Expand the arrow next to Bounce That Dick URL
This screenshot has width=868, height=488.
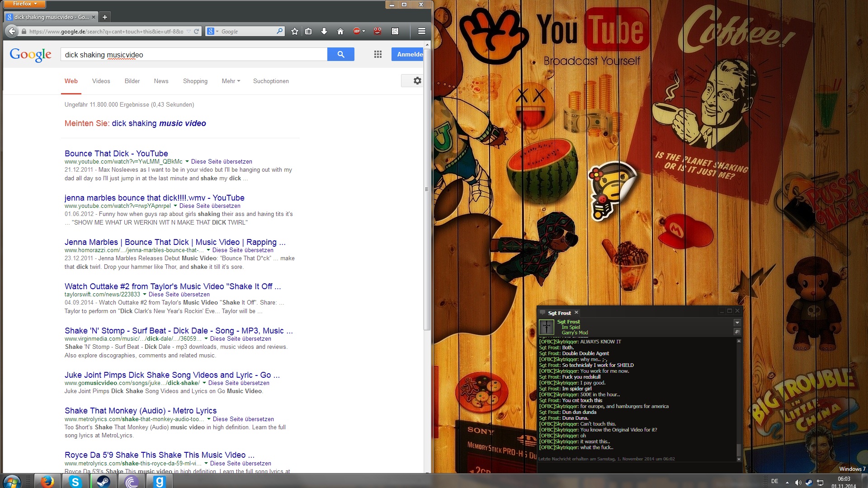(x=187, y=161)
